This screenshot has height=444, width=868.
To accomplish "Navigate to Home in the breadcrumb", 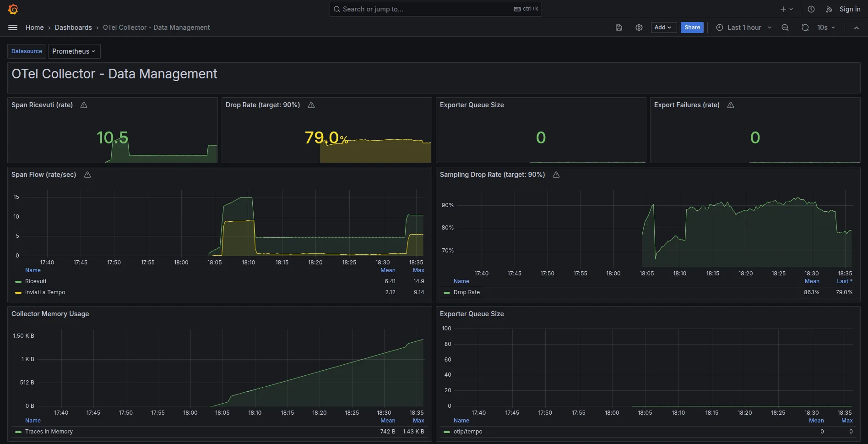I will click(x=34, y=27).
